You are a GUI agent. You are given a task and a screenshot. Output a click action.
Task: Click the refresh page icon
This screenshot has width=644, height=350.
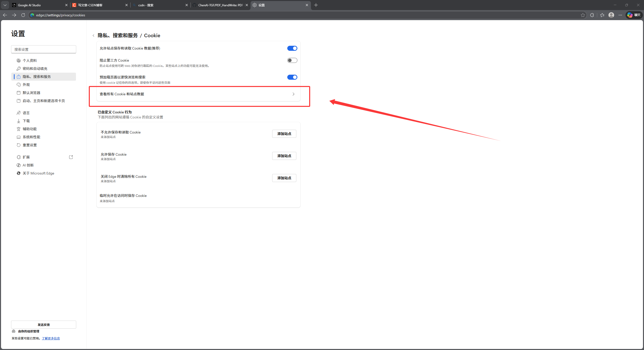click(x=23, y=15)
